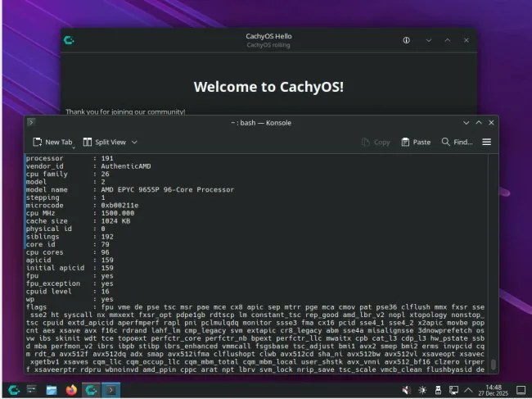Click the 'initial apicid' label
Image resolution: width=532 pixels, height=399 pixels.
(55, 268)
